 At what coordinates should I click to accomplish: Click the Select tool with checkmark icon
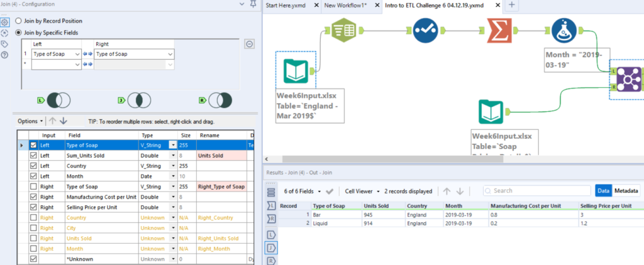pyautogui.click(x=427, y=30)
